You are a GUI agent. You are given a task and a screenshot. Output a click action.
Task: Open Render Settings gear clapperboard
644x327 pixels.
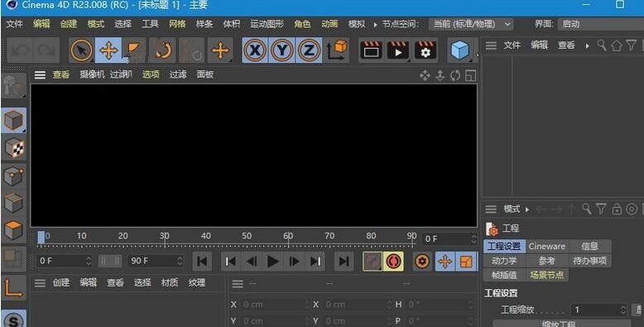click(x=425, y=50)
